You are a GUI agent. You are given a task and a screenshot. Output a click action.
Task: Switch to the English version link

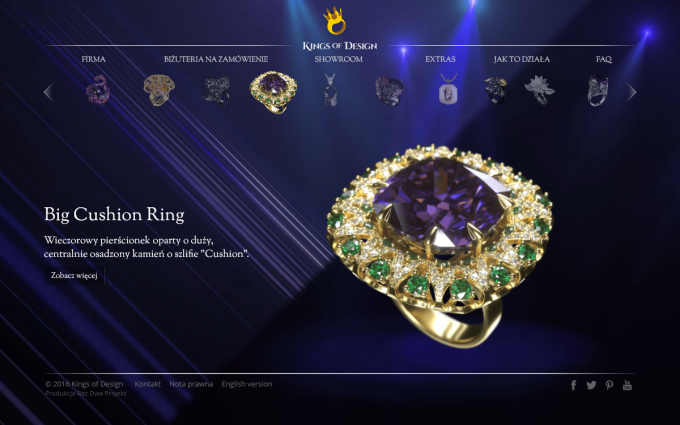[247, 384]
